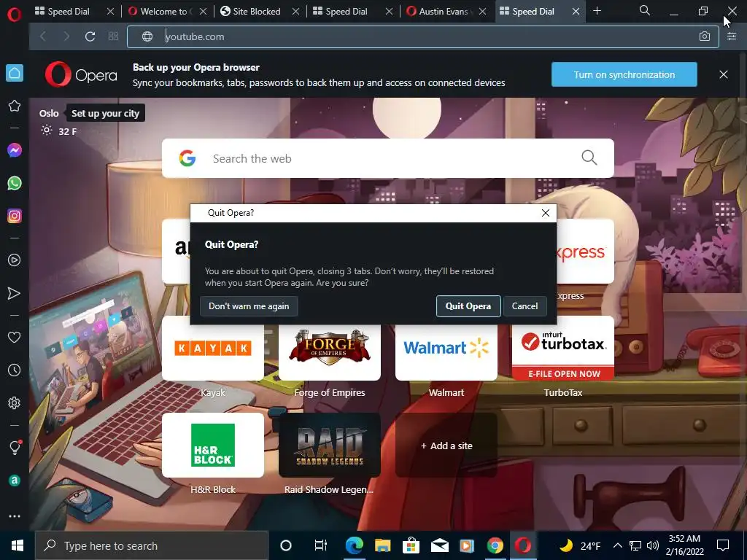The height and width of the screenshot is (560, 747).
Task: Open sidebar setup three-dots menu
Action: tap(15, 516)
